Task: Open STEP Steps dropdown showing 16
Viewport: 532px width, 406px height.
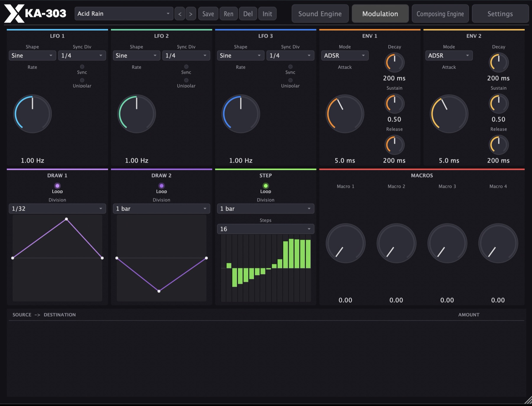Action: tap(265, 229)
